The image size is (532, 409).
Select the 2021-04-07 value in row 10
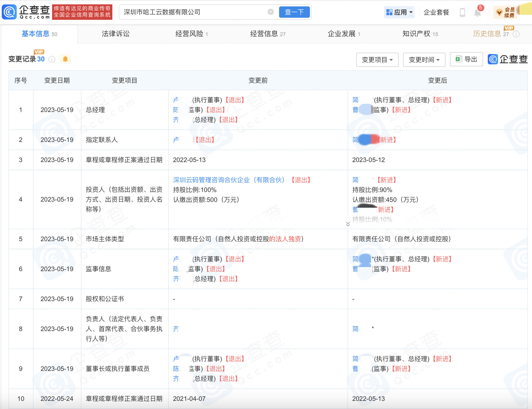tap(189, 399)
